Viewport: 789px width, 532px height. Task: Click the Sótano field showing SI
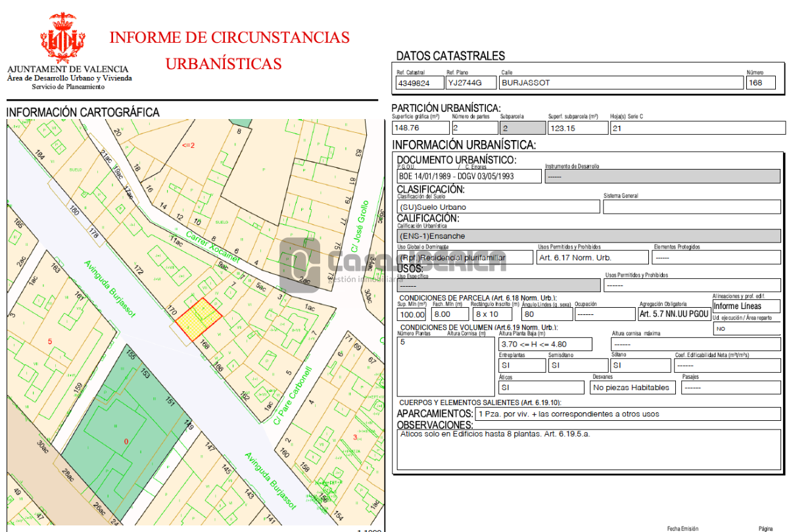(640, 366)
